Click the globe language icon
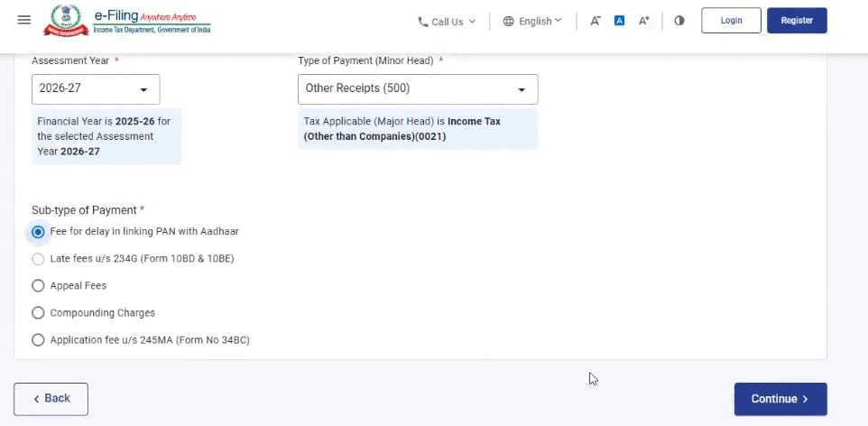This screenshot has width=868, height=426. pyautogui.click(x=509, y=21)
